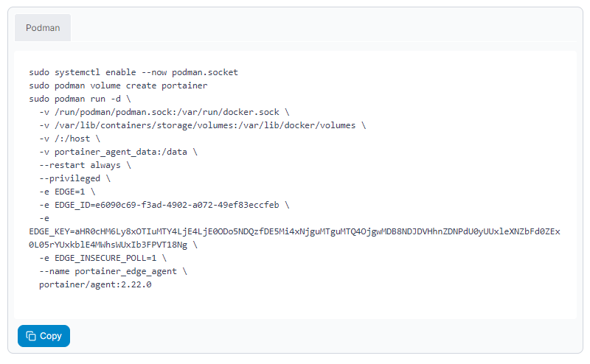590x364 pixels.
Task: Click the '--privileged' flag line
Action: [74, 178]
